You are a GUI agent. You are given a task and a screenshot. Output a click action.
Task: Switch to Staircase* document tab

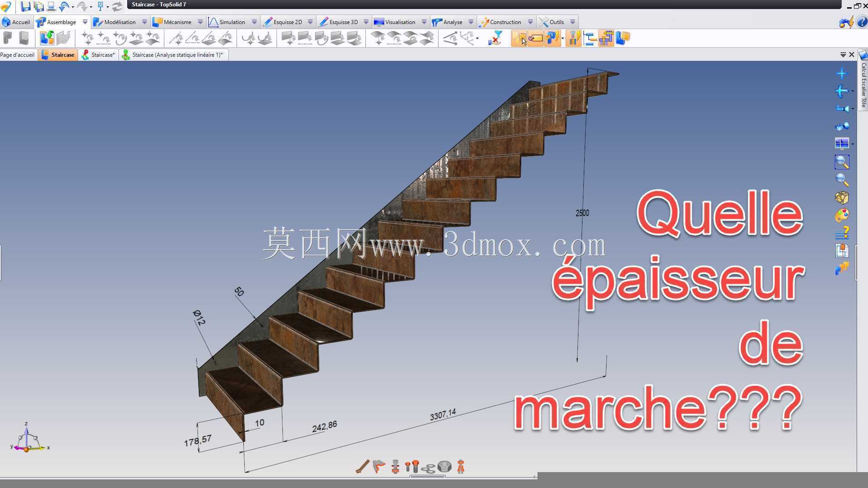click(99, 54)
